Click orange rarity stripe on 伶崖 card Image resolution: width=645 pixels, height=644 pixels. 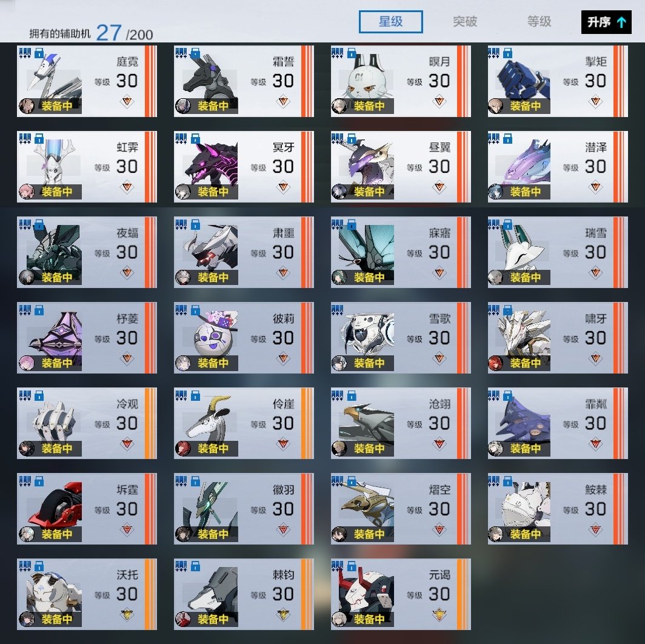(307, 423)
